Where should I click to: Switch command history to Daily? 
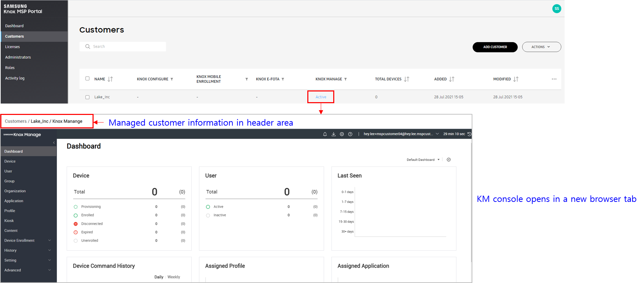point(159,277)
